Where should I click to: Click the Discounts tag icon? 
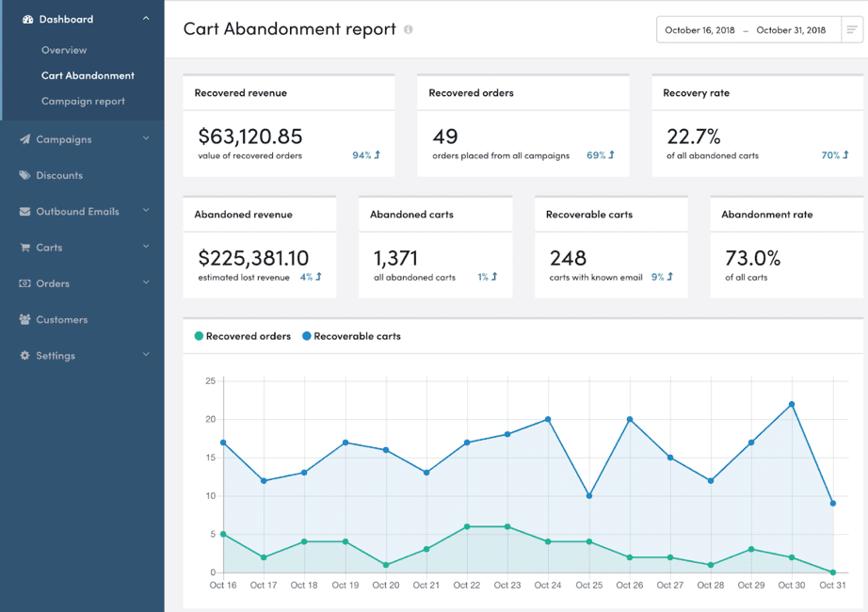pos(24,175)
